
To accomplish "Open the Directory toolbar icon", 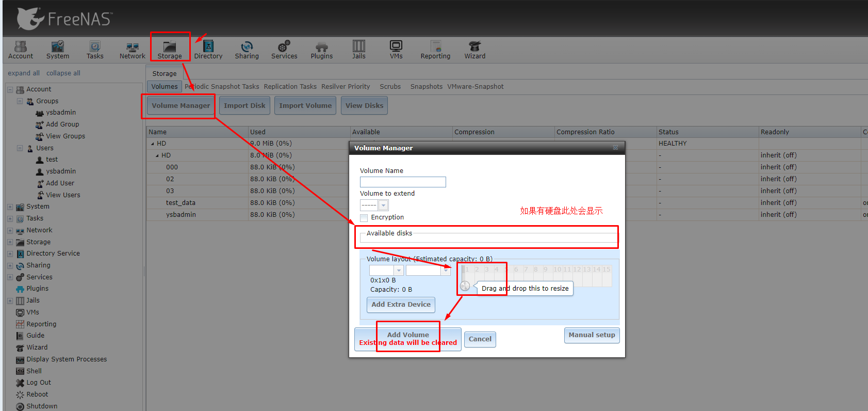I will [208, 50].
